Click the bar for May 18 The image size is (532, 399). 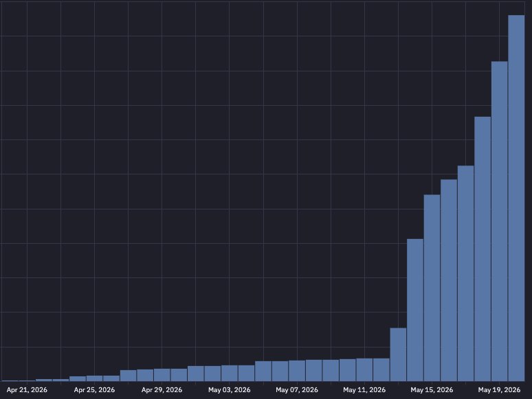[483, 249]
